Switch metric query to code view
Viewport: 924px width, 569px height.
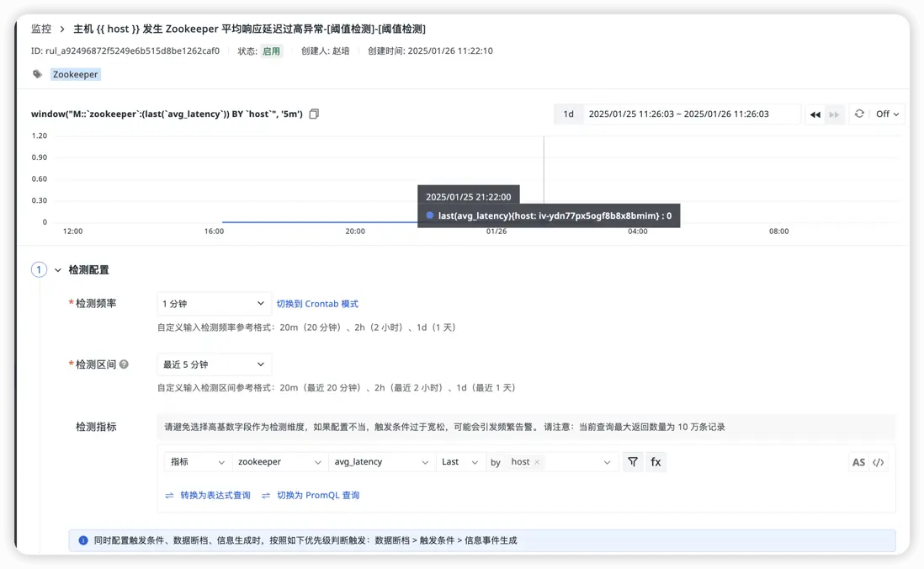click(x=879, y=461)
